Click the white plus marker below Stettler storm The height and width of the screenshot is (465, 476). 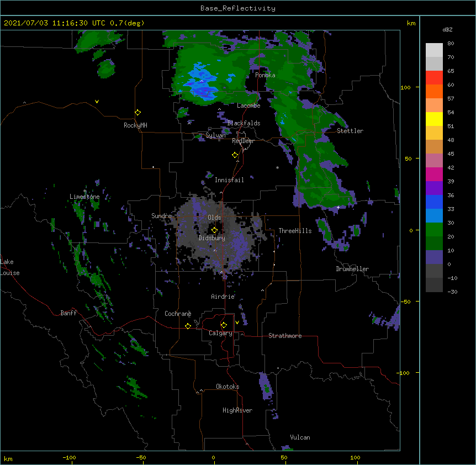(x=338, y=207)
